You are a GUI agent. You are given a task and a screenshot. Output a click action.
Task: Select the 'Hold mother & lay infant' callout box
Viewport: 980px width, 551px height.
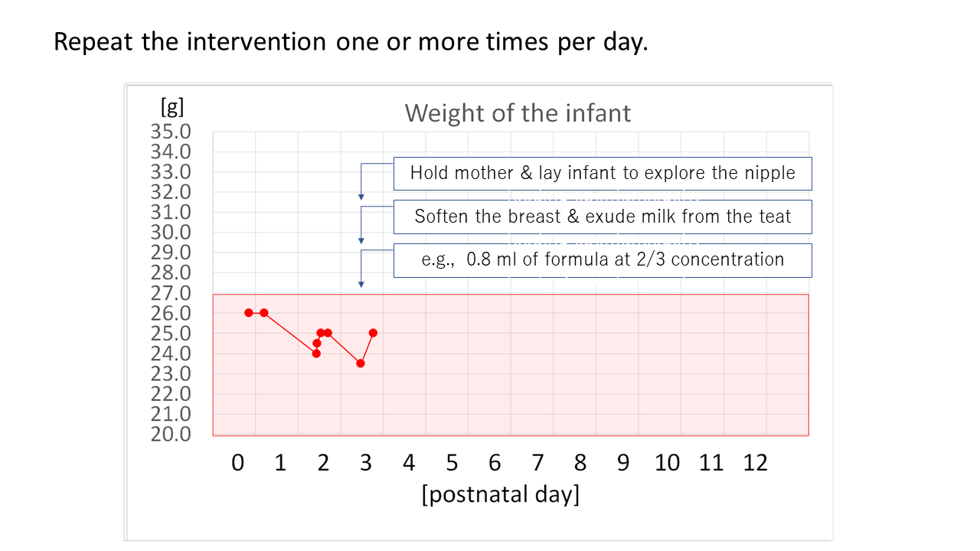pyautogui.click(x=603, y=173)
